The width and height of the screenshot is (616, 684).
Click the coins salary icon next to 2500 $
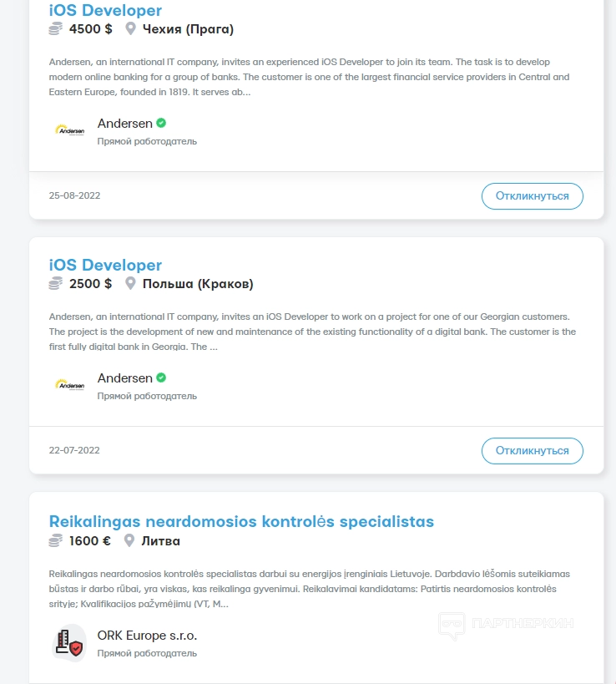tap(56, 284)
